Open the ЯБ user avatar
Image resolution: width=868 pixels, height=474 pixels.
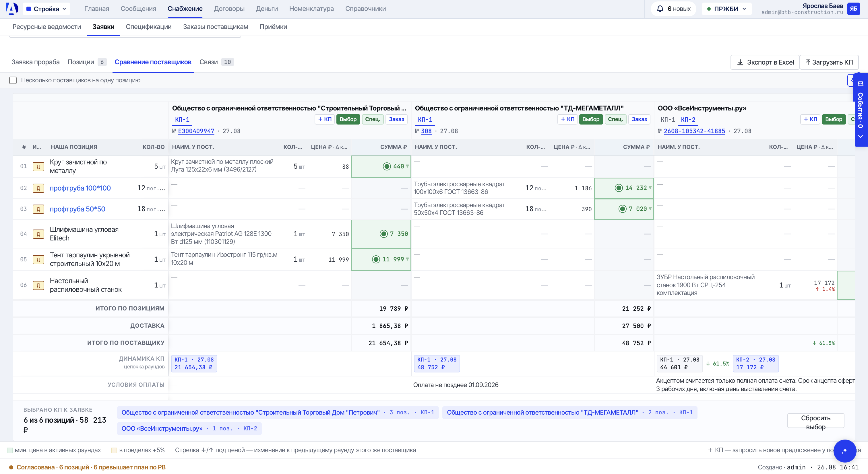(x=853, y=9)
